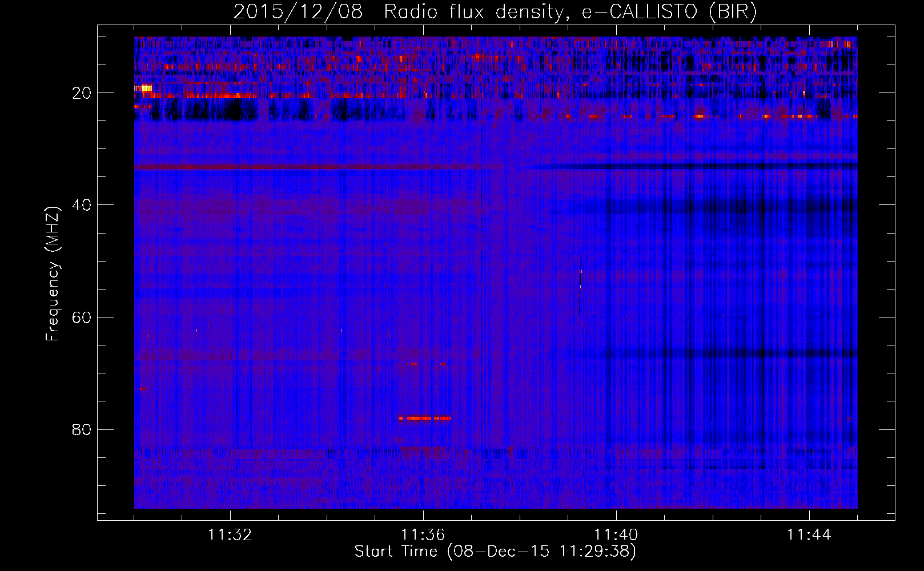Select the 11:36 time tick label
This screenshot has width=924, height=571.
423,535
